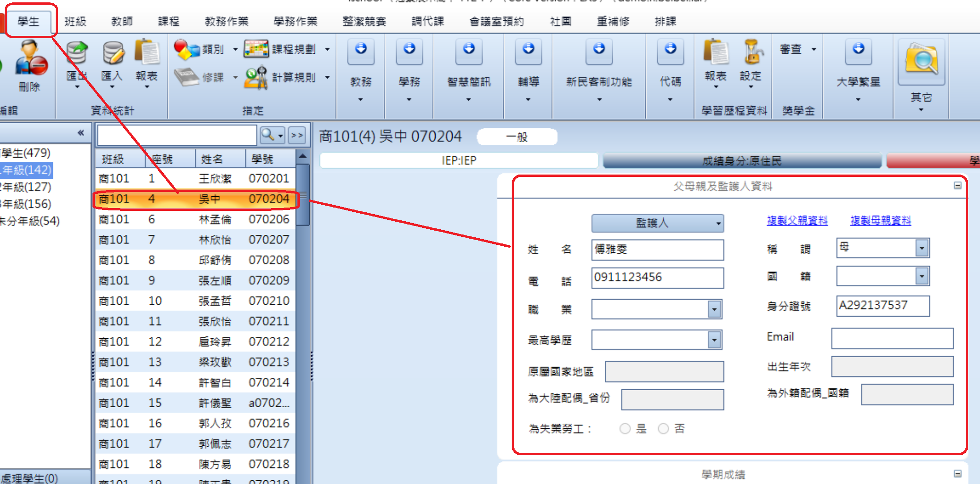
Task: Open the 教務 ribbon button
Action: coord(361,52)
